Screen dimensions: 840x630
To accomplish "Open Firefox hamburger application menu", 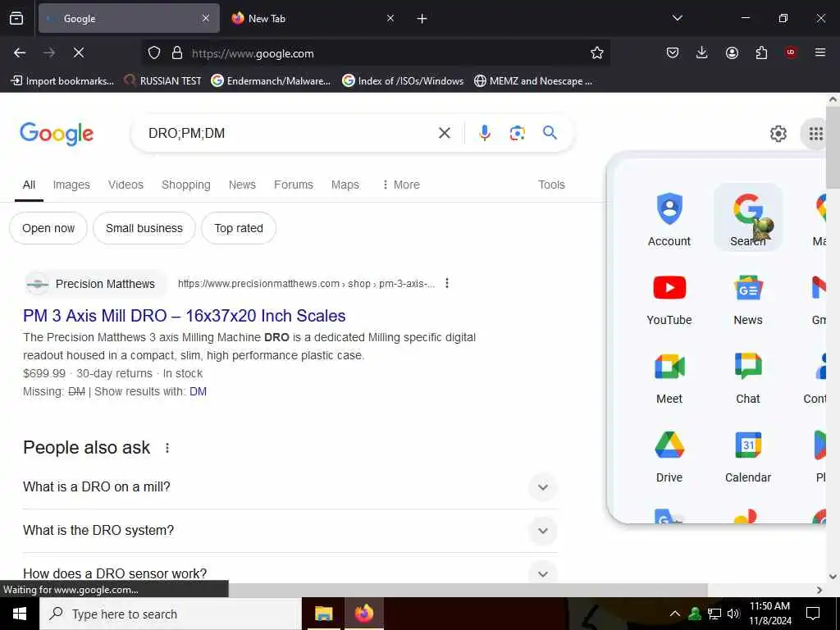I will [819, 52].
